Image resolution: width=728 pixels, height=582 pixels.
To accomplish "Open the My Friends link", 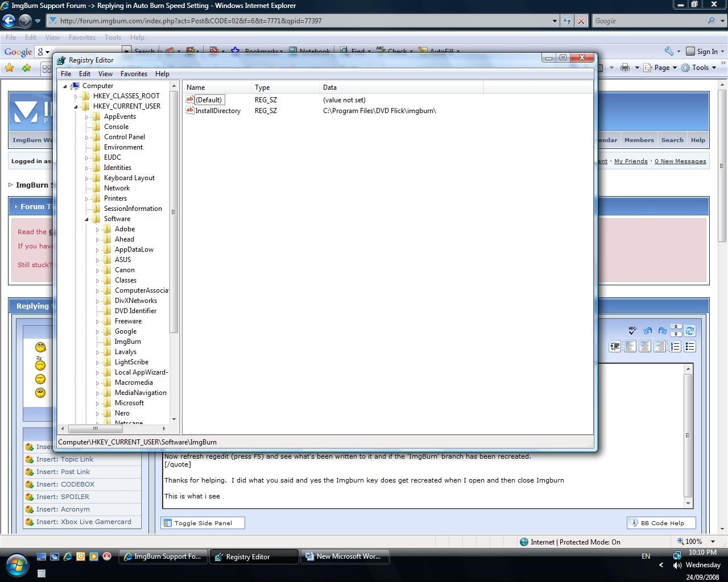I will coord(631,161).
